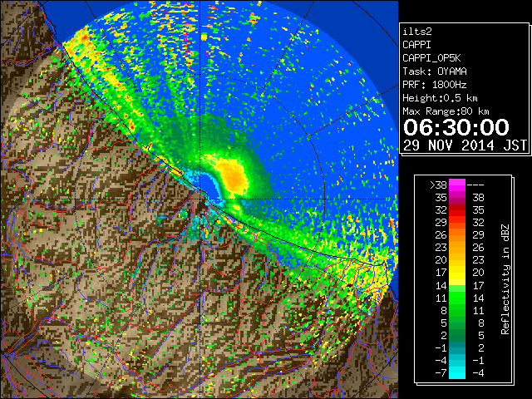
Task: Click the "PRF: 1800Hz" line
Action: (435, 85)
